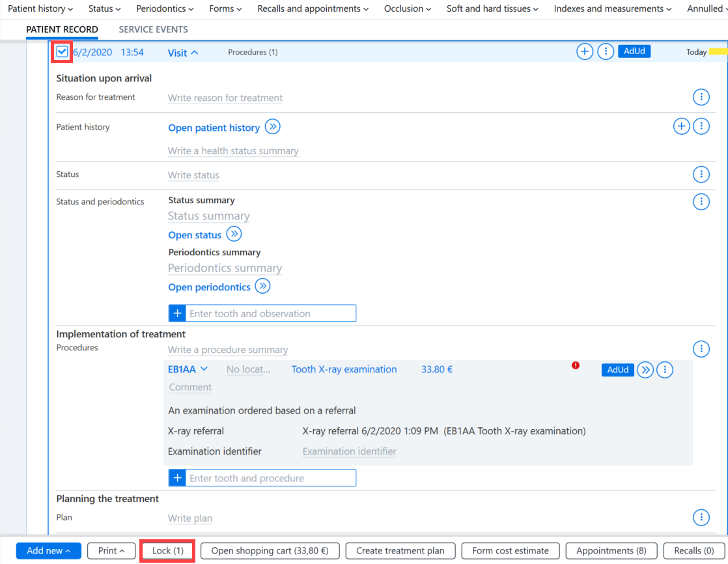This screenshot has height=564, width=728.
Task: Open EB1AA procedure details double-arrow icon
Action: 645,370
